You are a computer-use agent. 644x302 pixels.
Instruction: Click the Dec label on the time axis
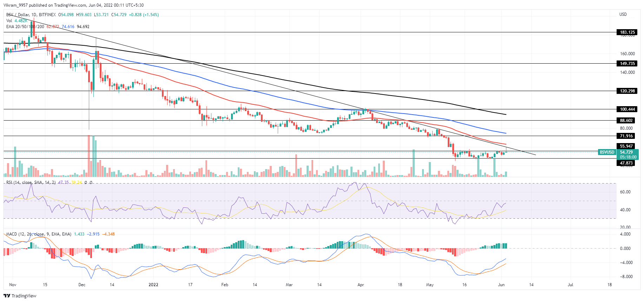(x=82, y=285)
